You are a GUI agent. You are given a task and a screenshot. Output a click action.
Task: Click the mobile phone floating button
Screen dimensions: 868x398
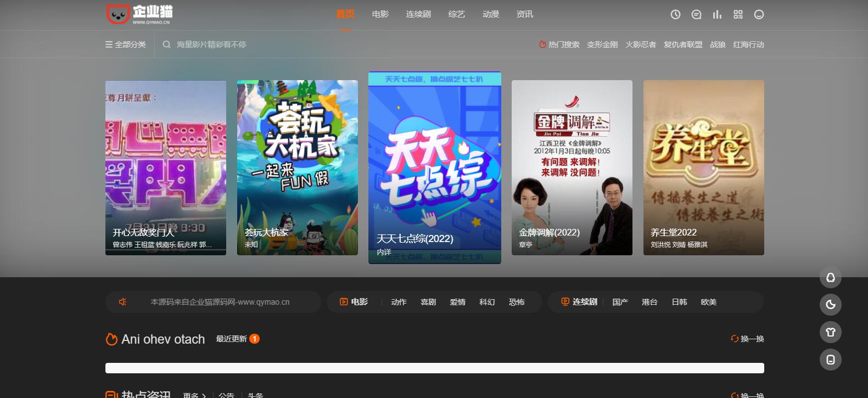point(831,360)
